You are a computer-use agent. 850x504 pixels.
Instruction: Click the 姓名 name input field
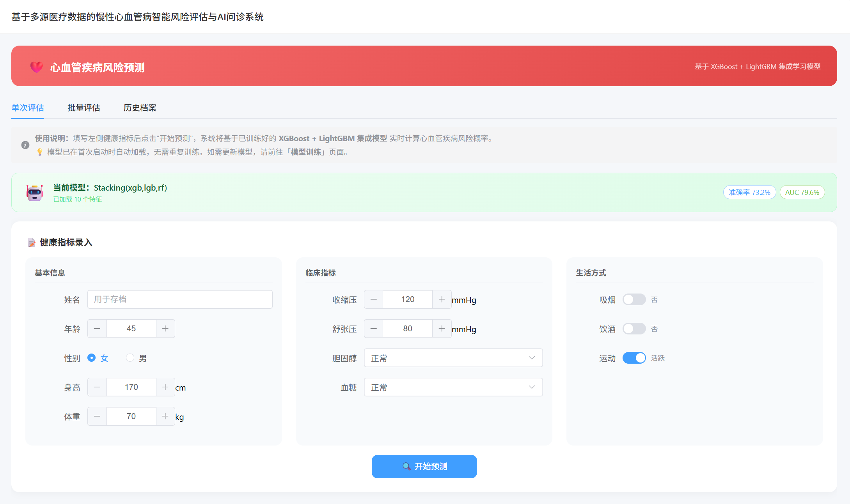pos(180,299)
